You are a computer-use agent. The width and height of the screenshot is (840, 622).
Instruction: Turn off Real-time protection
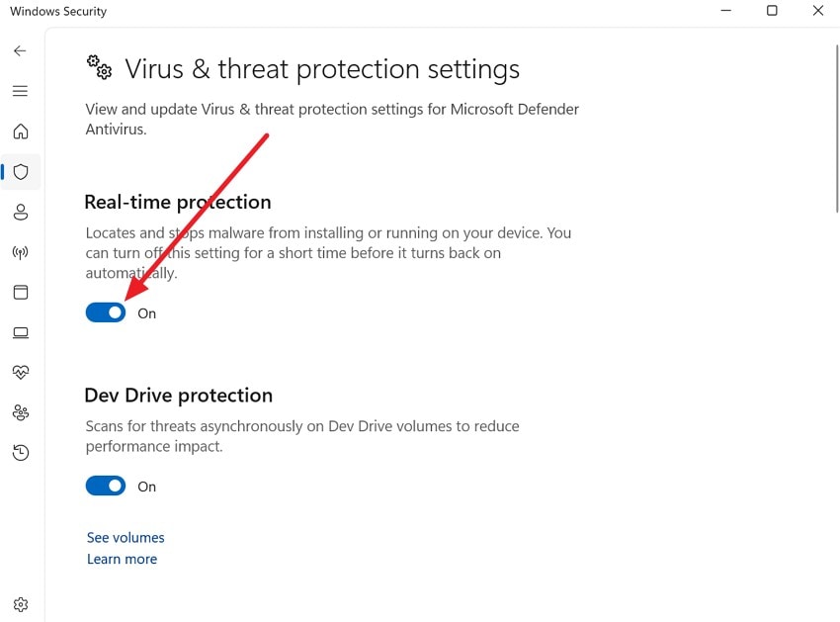click(x=105, y=312)
